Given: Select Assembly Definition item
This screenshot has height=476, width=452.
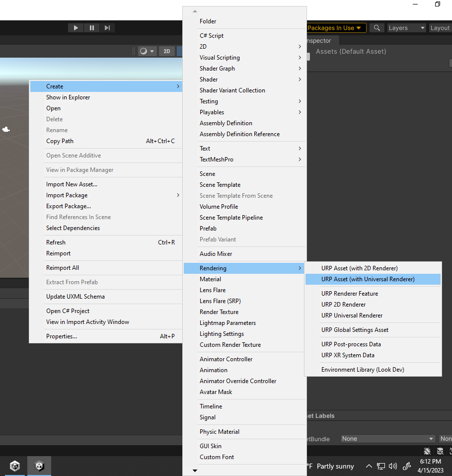Looking at the screenshot, I should point(245,123).
